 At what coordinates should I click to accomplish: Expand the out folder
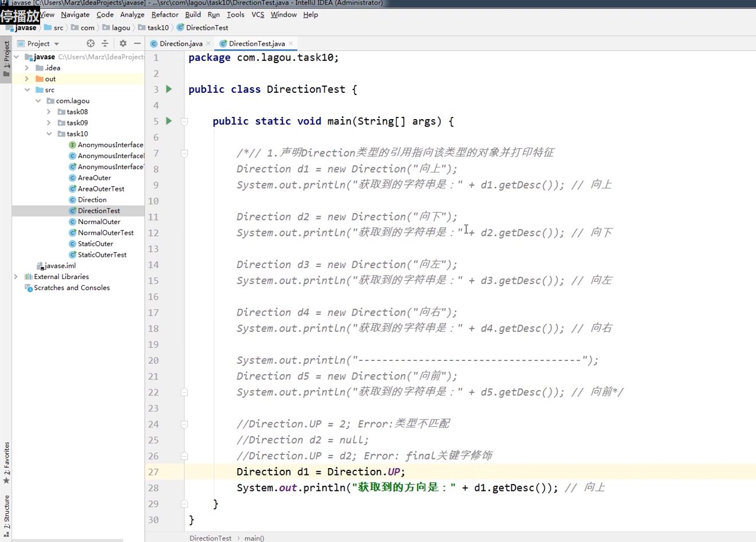(x=27, y=78)
